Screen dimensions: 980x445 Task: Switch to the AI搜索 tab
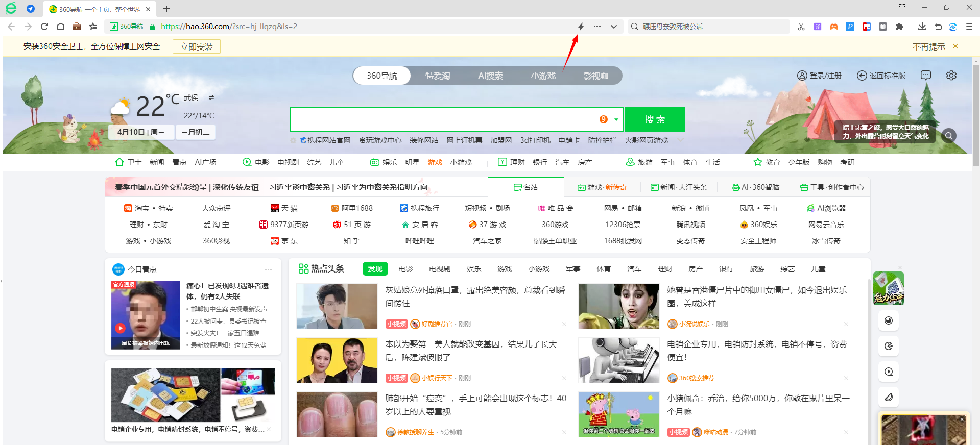coord(490,76)
